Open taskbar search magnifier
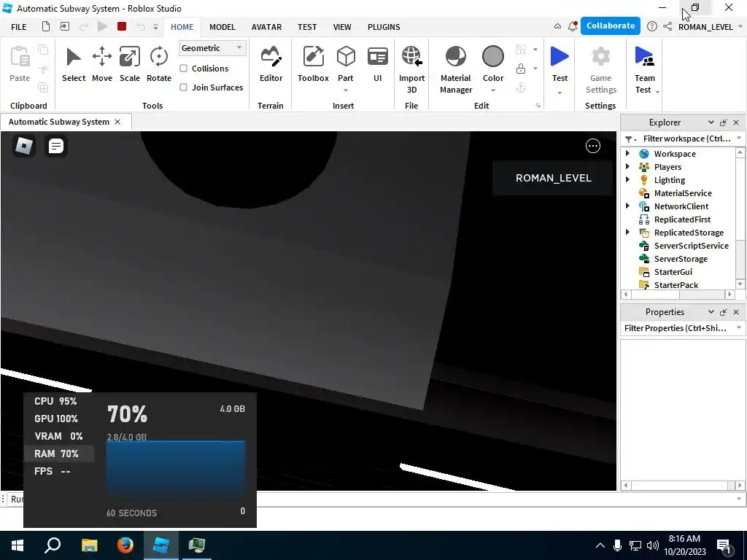 click(x=53, y=545)
